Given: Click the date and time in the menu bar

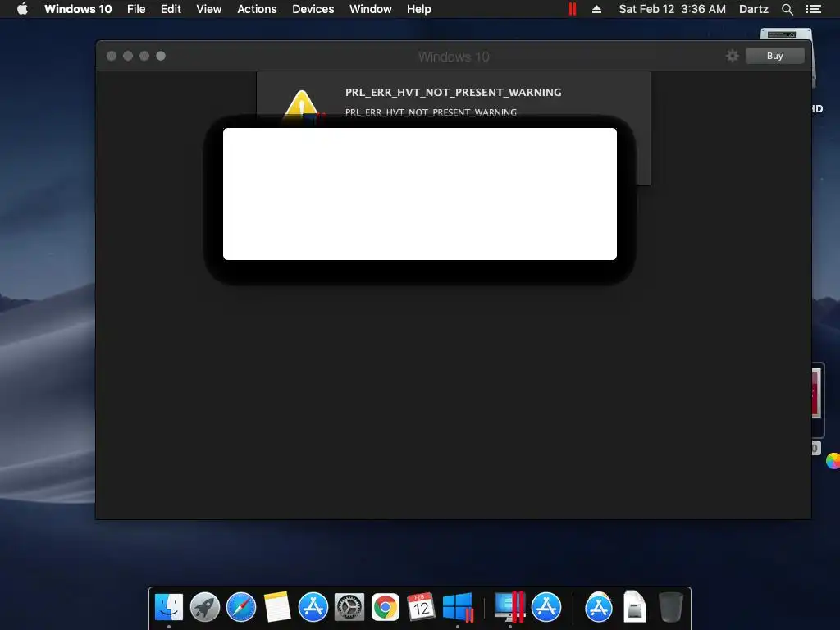Looking at the screenshot, I should tap(673, 9).
